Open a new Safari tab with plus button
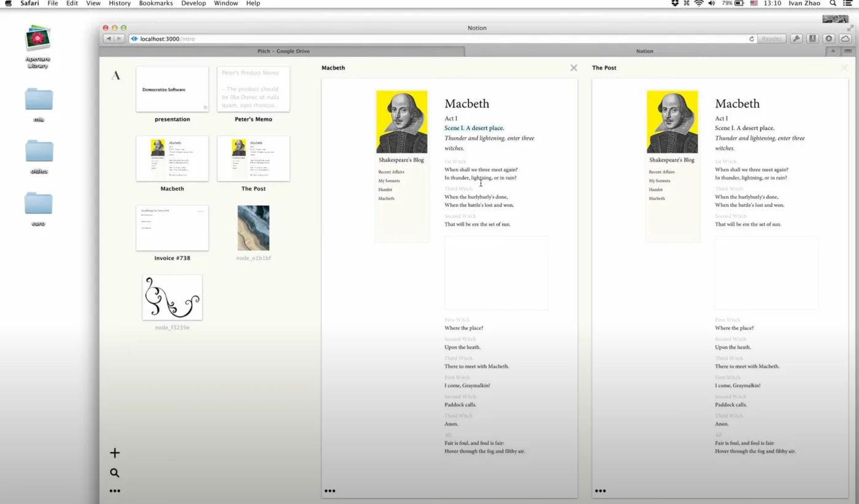 click(x=833, y=52)
